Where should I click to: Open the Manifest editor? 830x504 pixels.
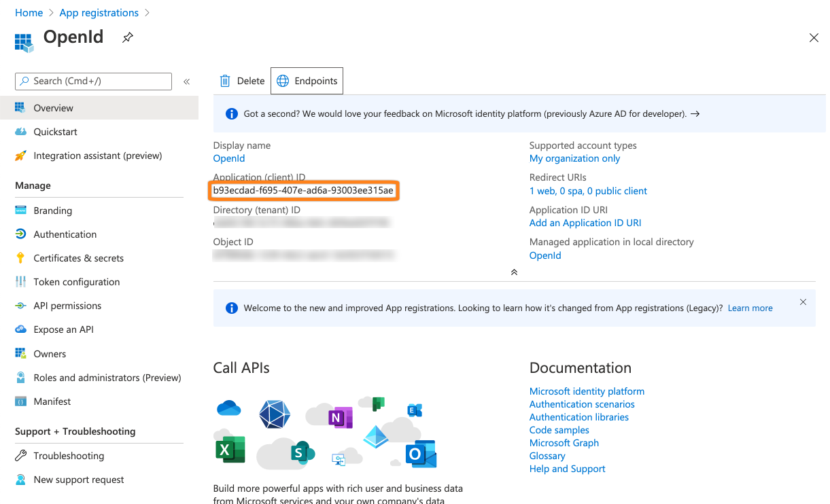click(x=52, y=401)
